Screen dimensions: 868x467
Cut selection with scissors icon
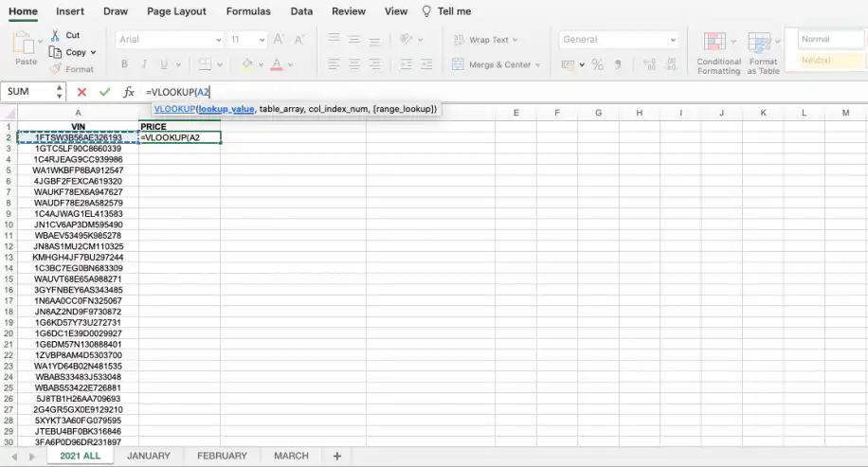click(55, 35)
